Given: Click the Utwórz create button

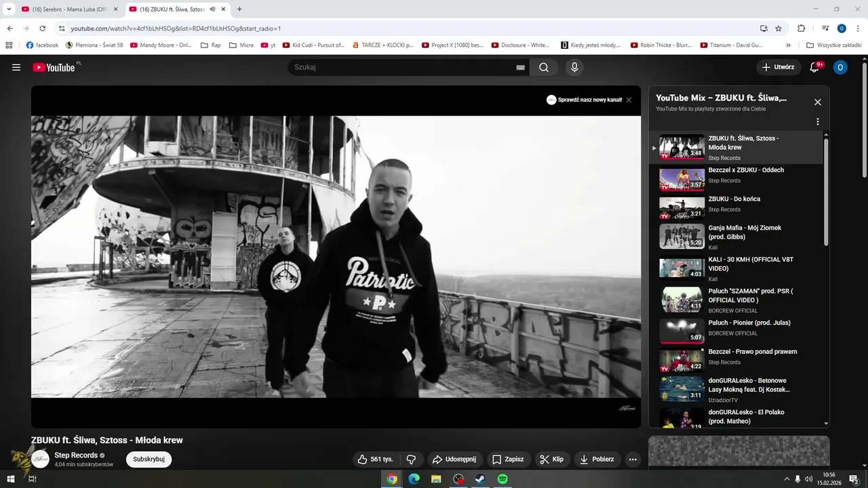Looking at the screenshot, I should (x=778, y=67).
